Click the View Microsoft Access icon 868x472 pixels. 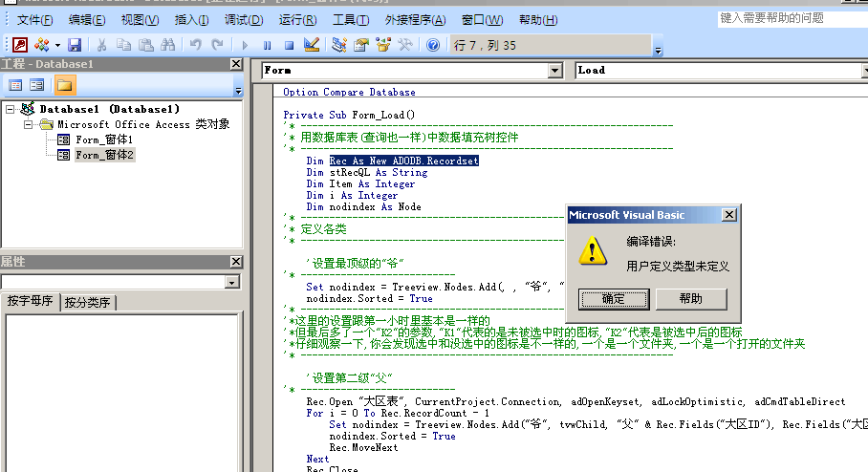click(19, 45)
